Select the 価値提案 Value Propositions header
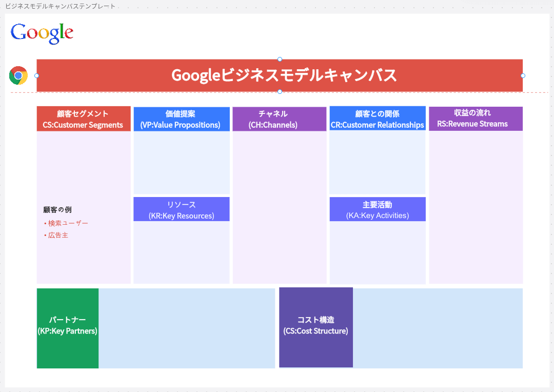 click(182, 119)
